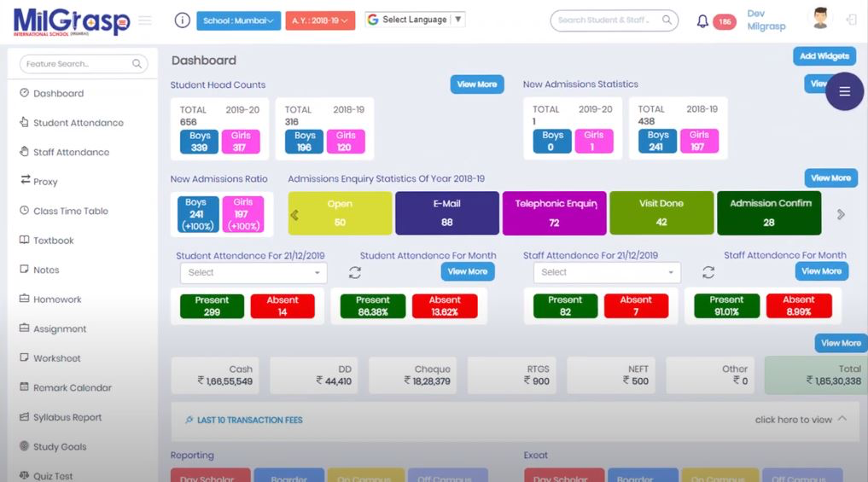Click the info circle icon in header
The width and height of the screenshot is (868, 482).
(x=182, y=20)
